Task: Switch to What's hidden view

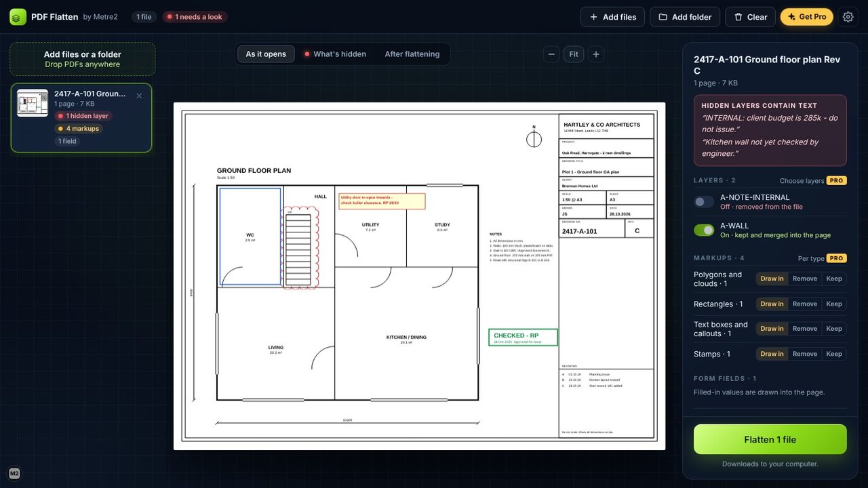Action: [335, 54]
